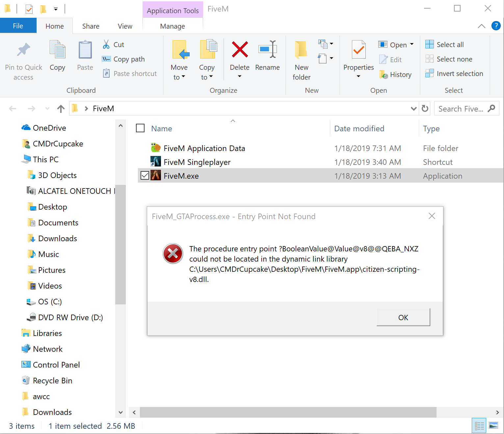
Task: Open address bar previous locations dropdown
Action: [x=414, y=109]
